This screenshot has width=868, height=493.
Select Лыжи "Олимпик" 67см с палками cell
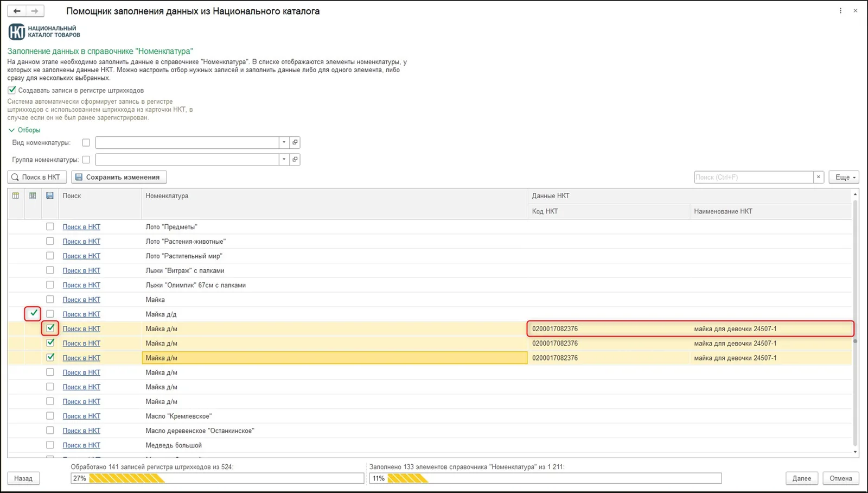[x=334, y=285]
